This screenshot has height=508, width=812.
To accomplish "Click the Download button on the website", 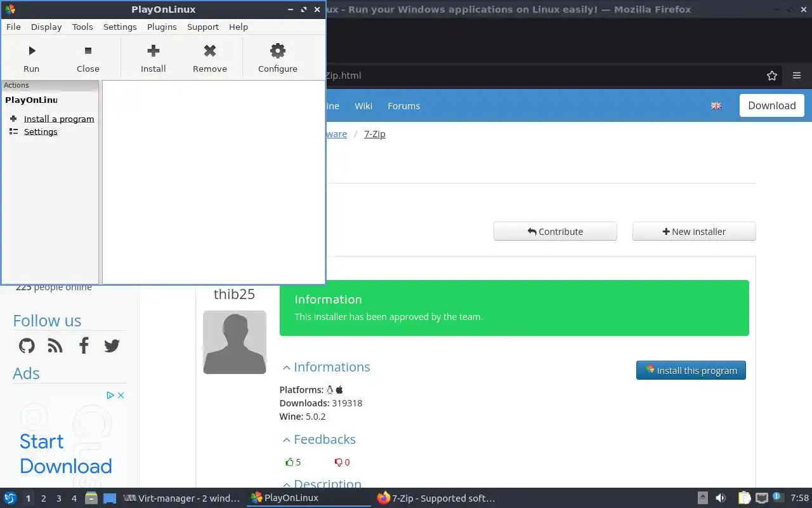I will pos(771,105).
